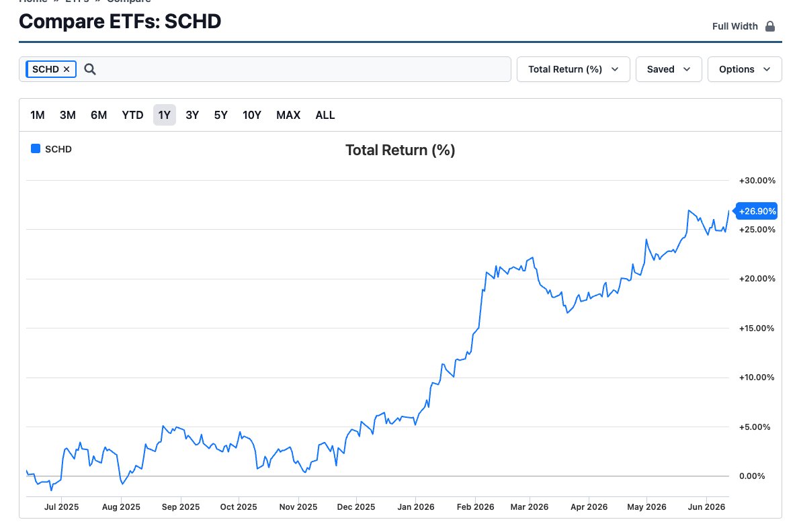Click the May 2026 axis label
Screen dimensions: 797x532
click(646, 506)
